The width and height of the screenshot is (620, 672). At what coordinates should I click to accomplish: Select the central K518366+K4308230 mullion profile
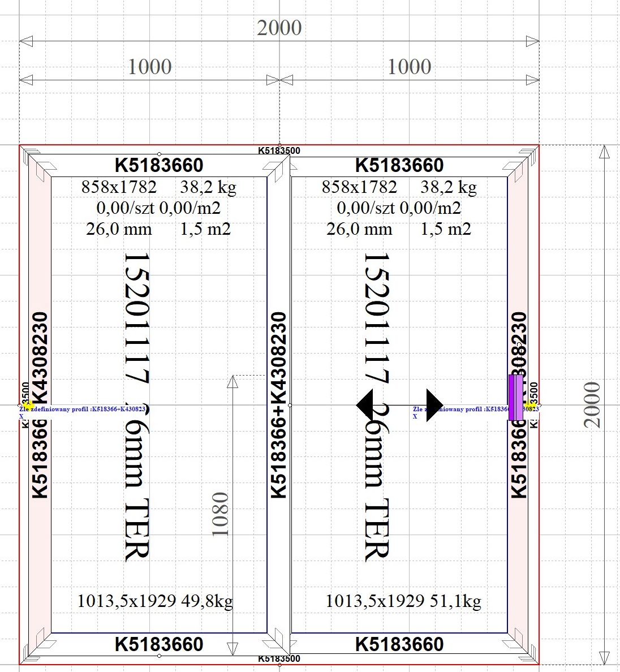click(279, 405)
